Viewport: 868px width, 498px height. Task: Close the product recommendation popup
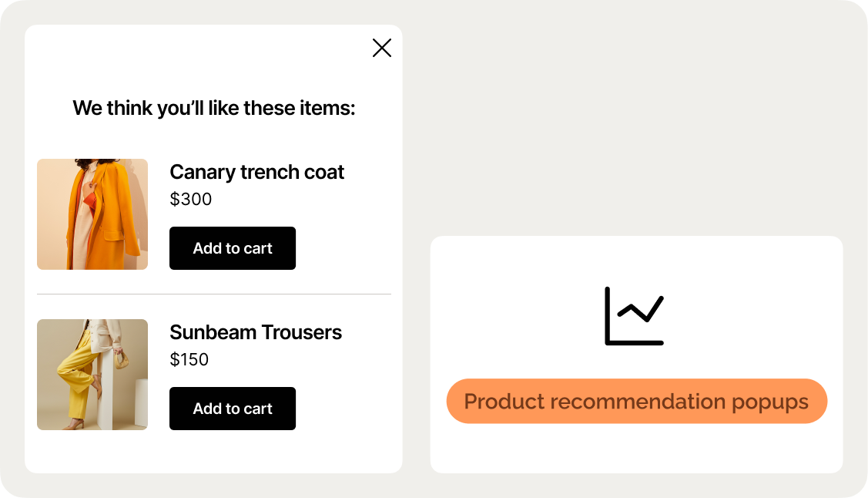click(382, 48)
